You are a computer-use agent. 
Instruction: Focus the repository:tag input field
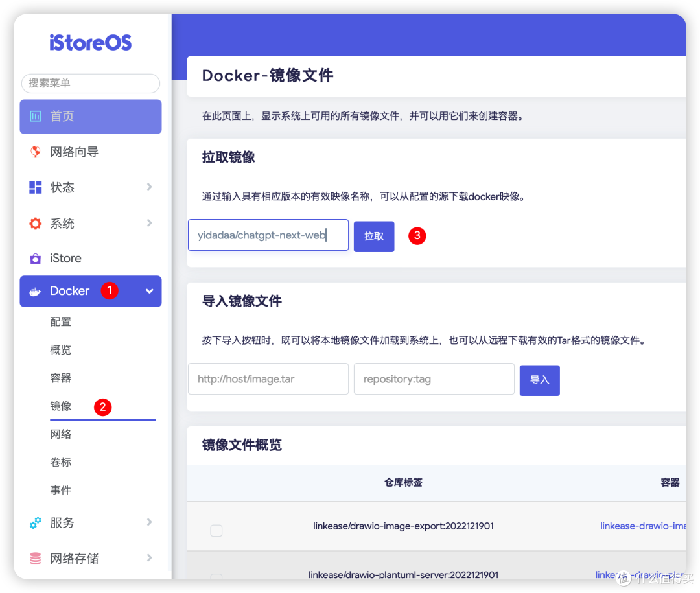click(x=434, y=379)
